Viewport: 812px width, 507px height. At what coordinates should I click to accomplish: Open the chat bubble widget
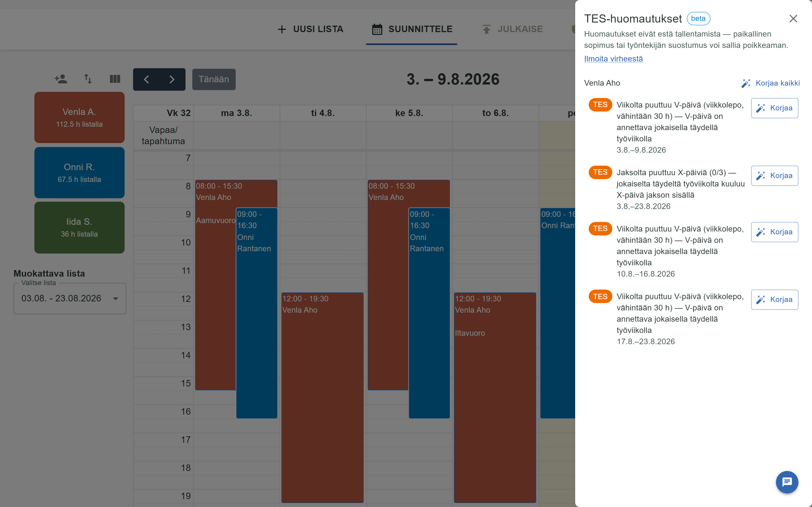coord(787,482)
